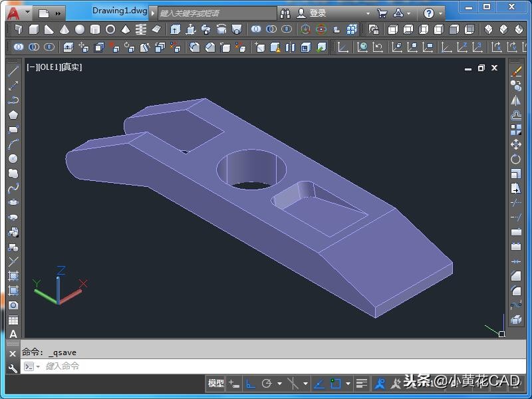532x399 pixels.
Task: Select the Rotate modify tool
Action: (516, 159)
